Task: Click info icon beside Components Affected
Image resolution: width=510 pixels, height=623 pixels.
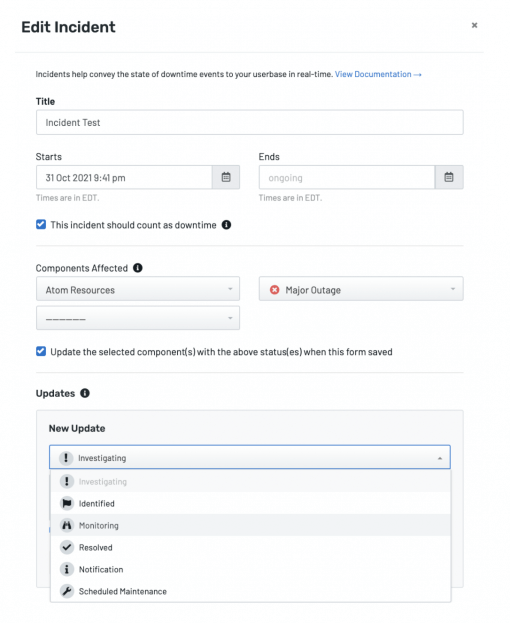Action: pos(137,268)
